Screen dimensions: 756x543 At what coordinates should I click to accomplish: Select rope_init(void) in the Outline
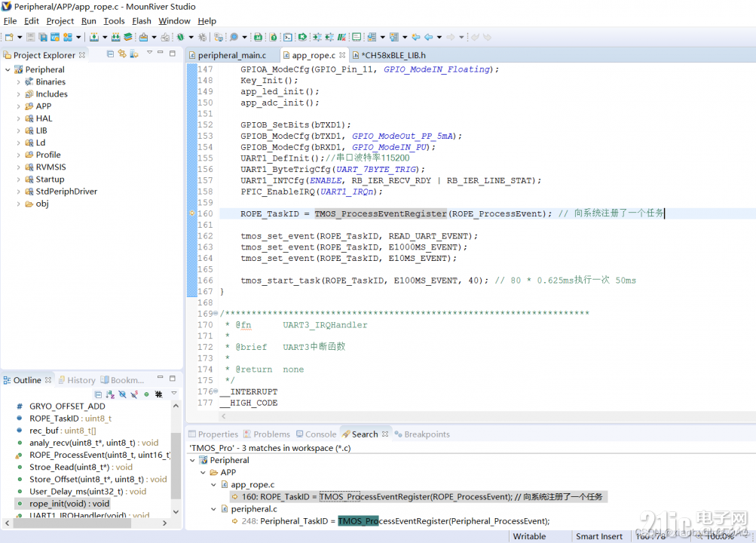[x=63, y=504]
